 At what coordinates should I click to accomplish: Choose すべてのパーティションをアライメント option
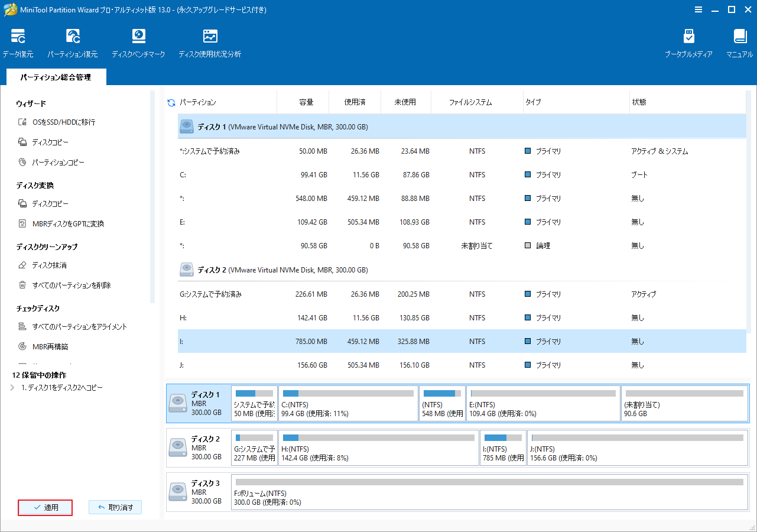[80, 326]
